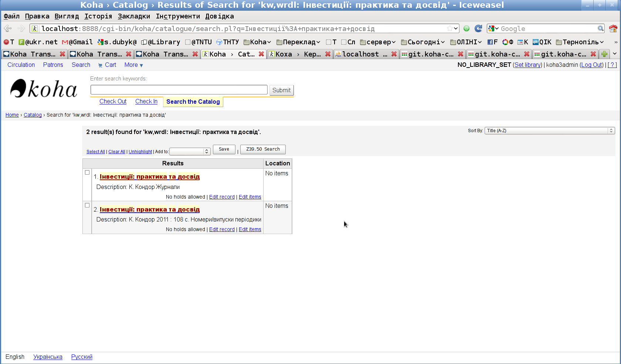Open the @Gmail bookmark

click(x=77, y=42)
